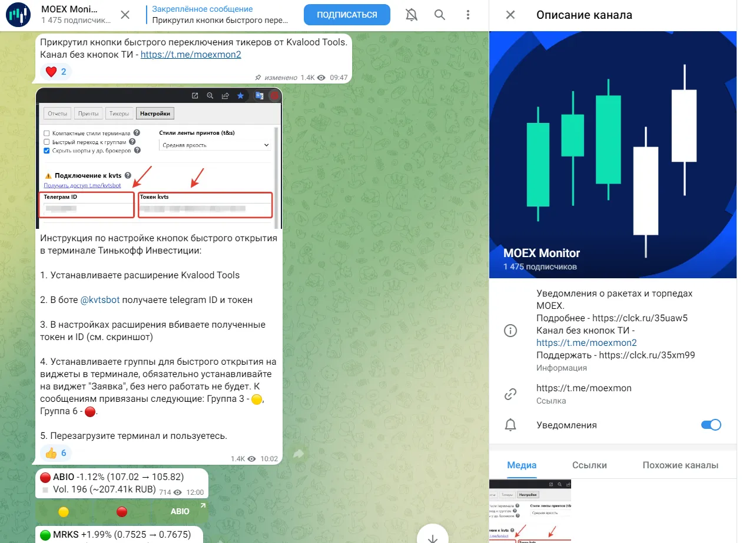React with the heart reaction count

click(x=58, y=72)
